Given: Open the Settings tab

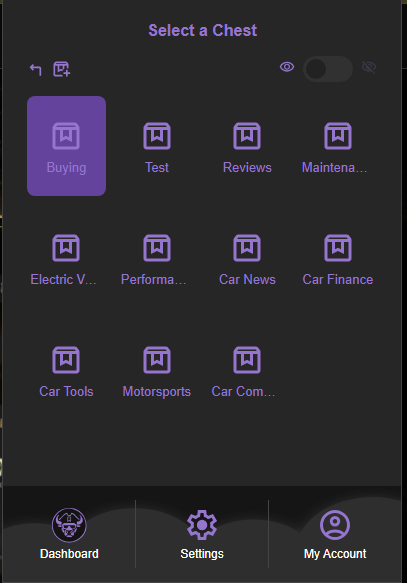Looking at the screenshot, I should click(202, 534).
